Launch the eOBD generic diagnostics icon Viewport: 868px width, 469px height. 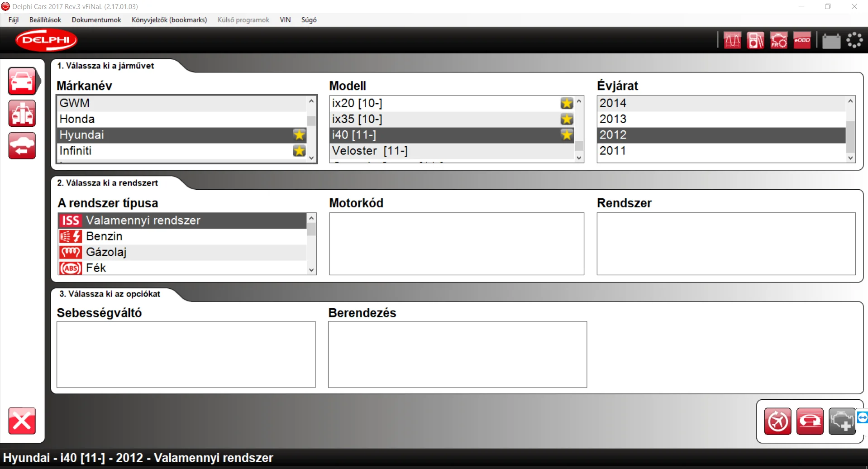click(802, 40)
